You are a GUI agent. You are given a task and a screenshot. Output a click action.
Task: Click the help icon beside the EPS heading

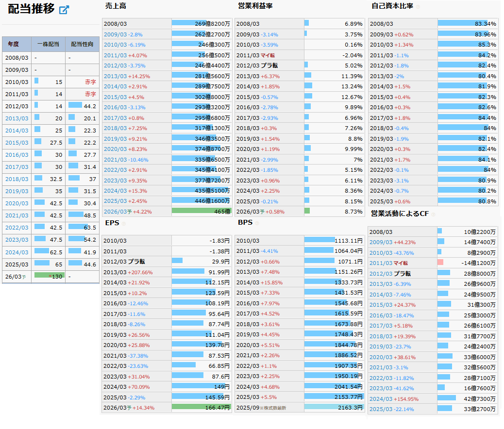[x=123, y=224]
